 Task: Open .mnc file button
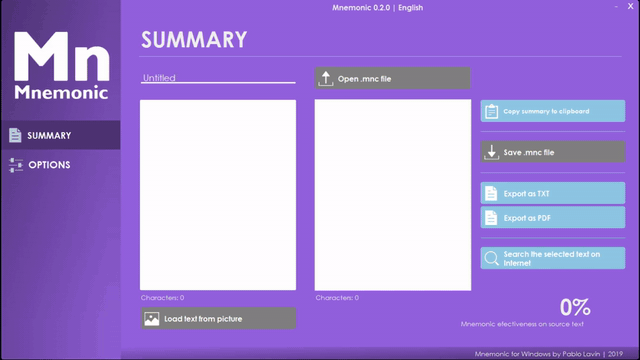(x=392, y=78)
